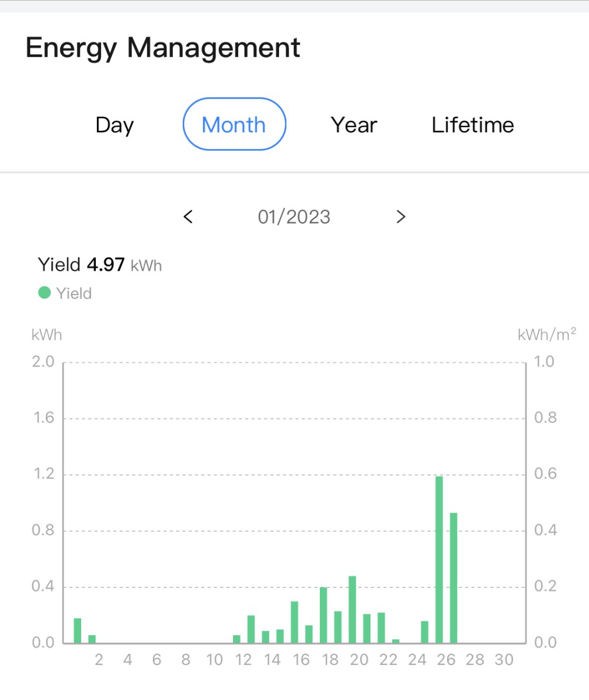Open the Year tab

[354, 125]
